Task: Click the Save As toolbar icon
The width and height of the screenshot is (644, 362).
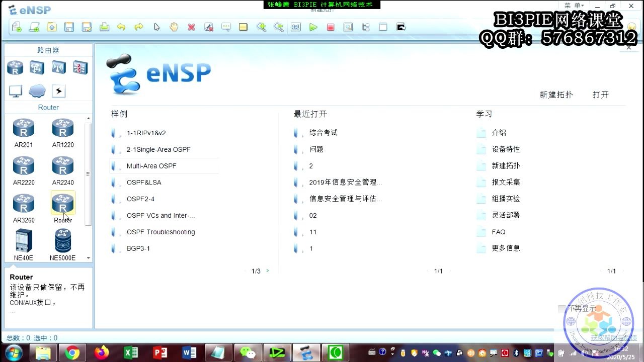Action: (x=87, y=27)
